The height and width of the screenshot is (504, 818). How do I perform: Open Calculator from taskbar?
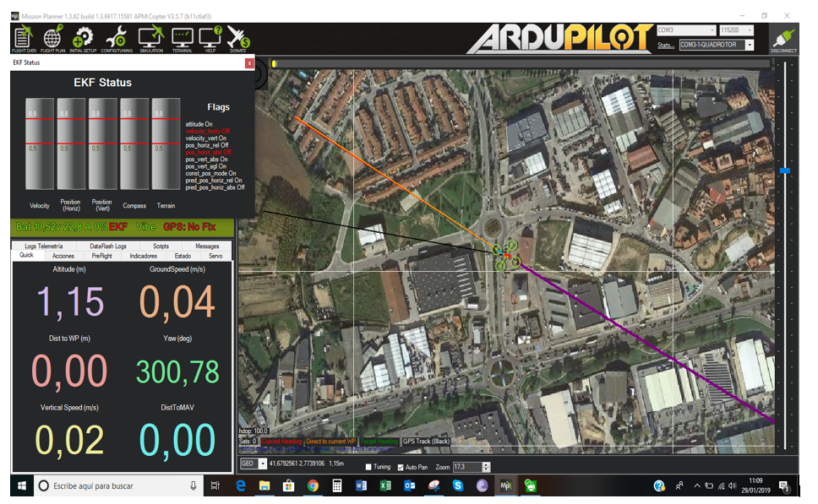[337, 485]
